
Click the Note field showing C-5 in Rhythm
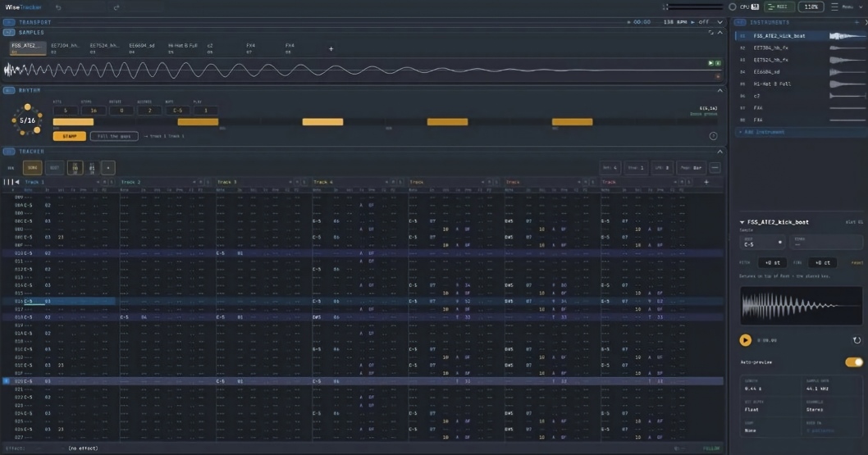point(177,111)
